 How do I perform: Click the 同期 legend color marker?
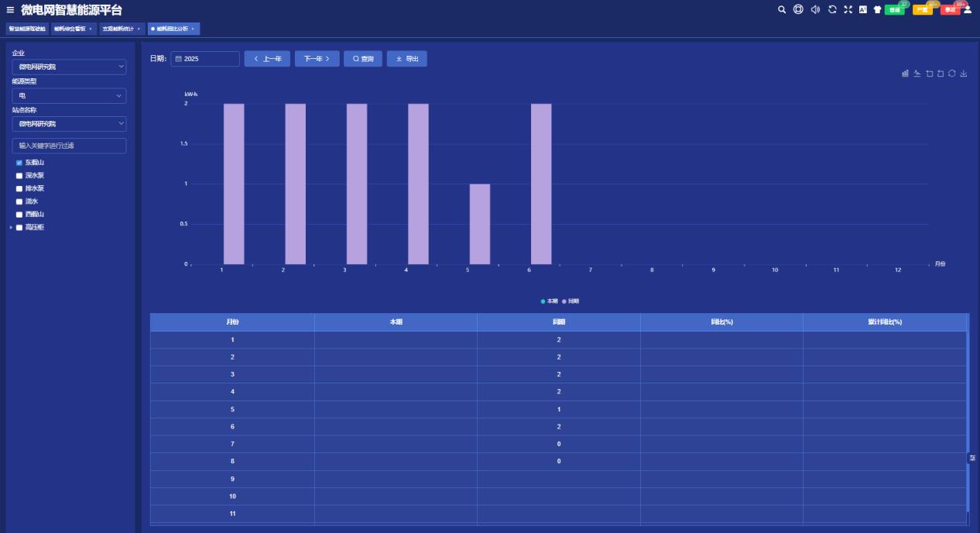(x=564, y=301)
